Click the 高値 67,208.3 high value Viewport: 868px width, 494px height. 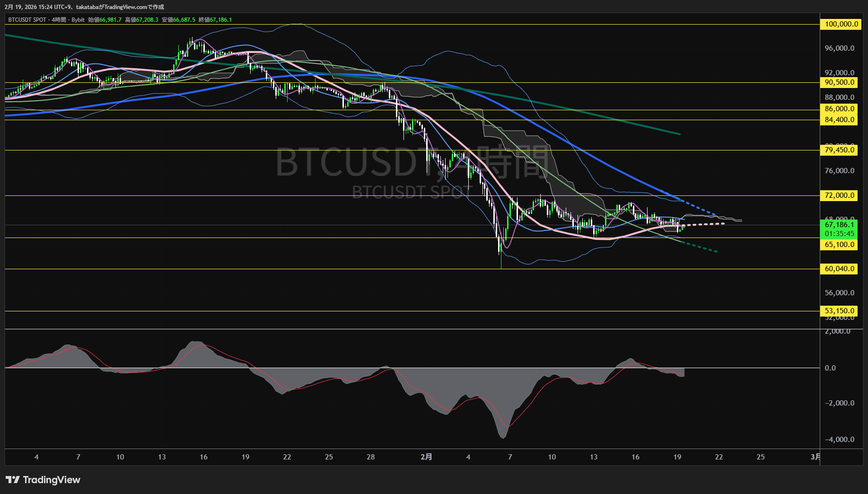[141, 20]
